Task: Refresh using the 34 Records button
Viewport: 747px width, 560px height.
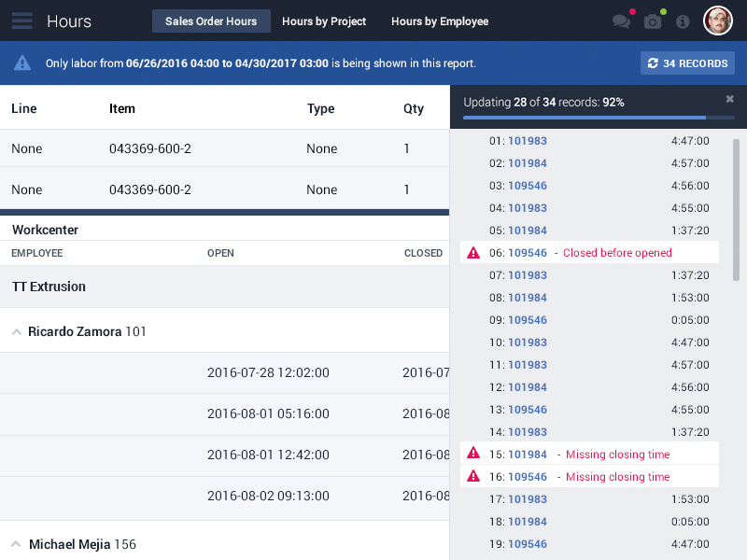Action: 687,63
